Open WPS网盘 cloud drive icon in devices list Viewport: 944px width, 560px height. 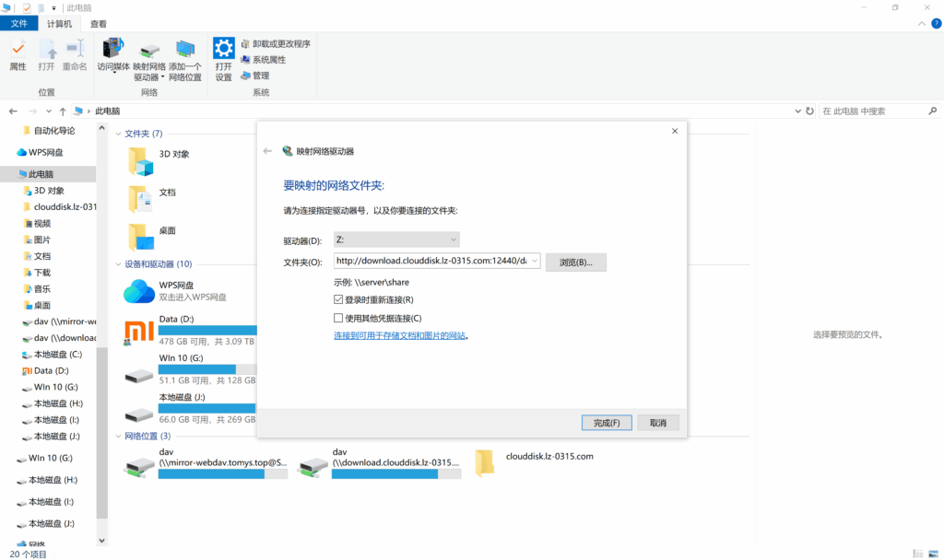coord(139,291)
